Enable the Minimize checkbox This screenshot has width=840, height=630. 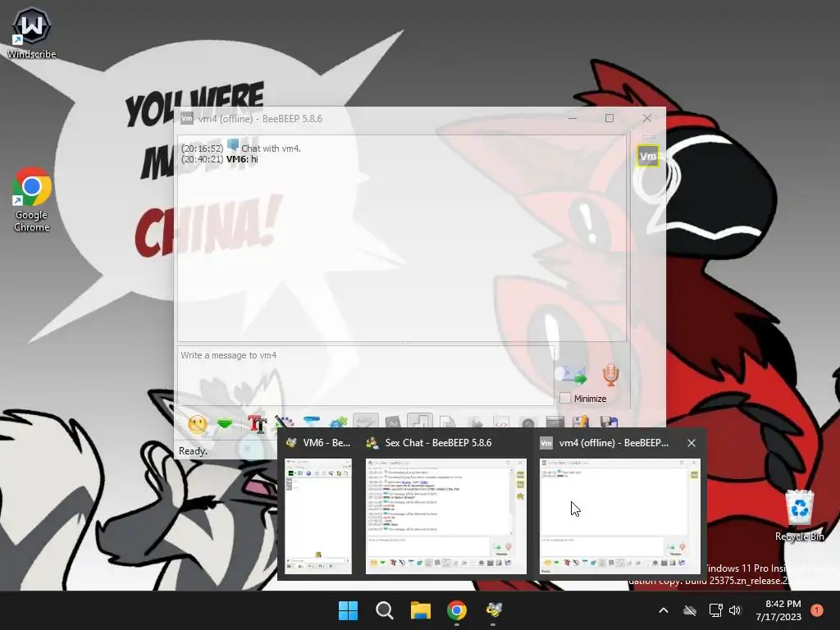click(565, 398)
